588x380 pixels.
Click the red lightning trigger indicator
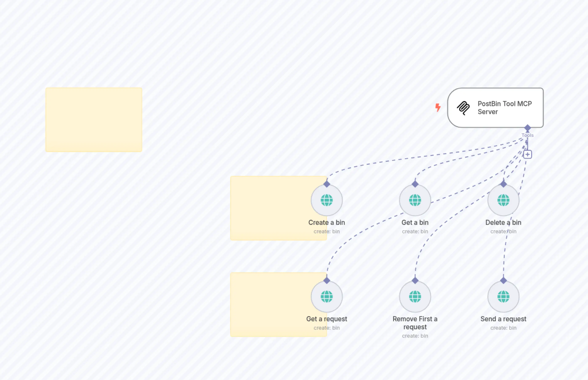coord(438,108)
